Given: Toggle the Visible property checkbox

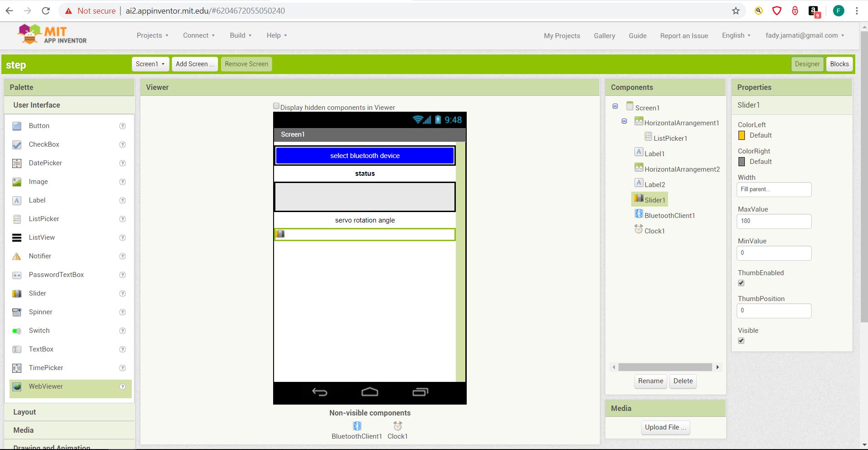Looking at the screenshot, I should click(x=741, y=341).
